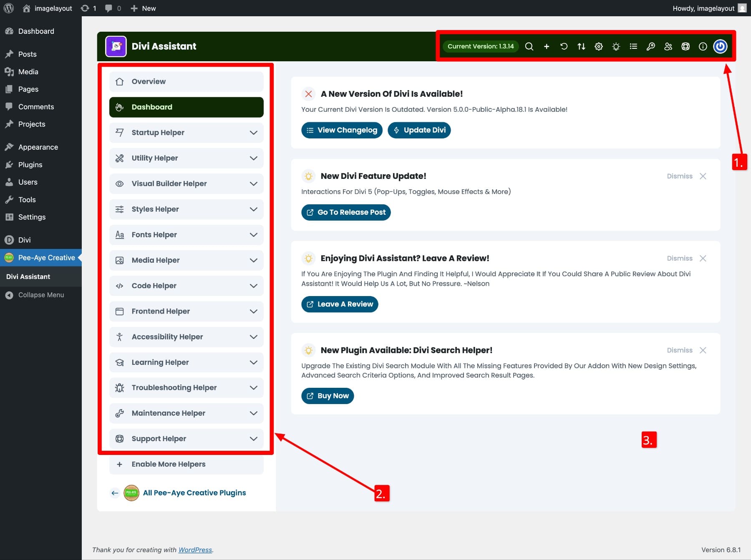Open the import/export arrows icon

[581, 46]
